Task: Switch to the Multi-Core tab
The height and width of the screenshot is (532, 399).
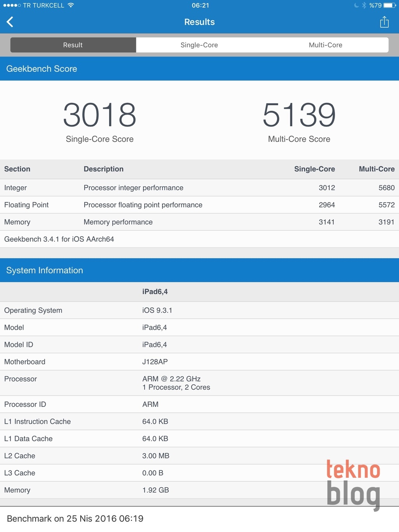Action: (325, 45)
